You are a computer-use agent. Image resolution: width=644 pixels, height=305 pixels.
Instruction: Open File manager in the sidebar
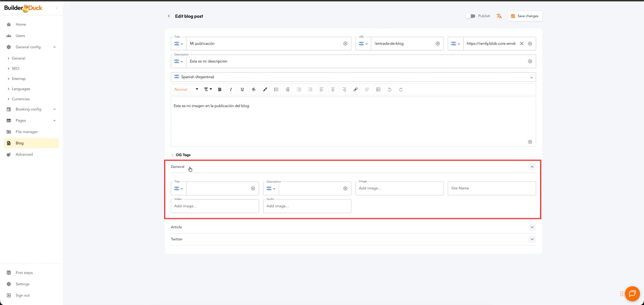(x=27, y=132)
